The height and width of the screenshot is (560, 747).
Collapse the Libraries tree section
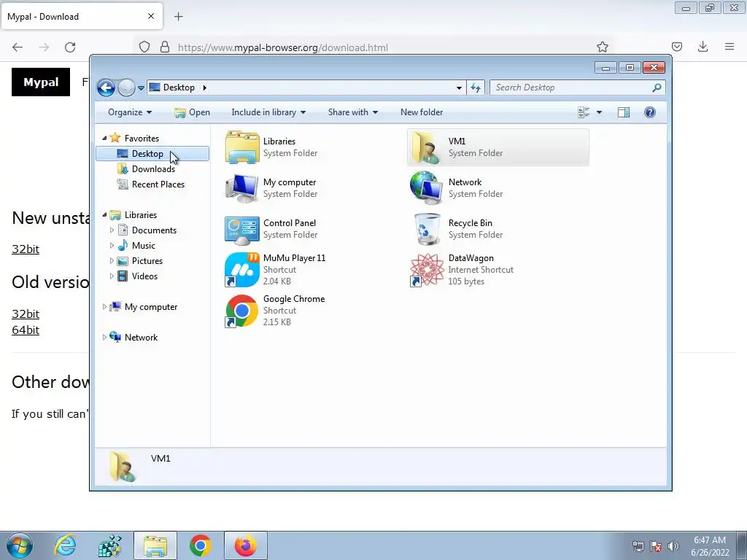tap(104, 215)
